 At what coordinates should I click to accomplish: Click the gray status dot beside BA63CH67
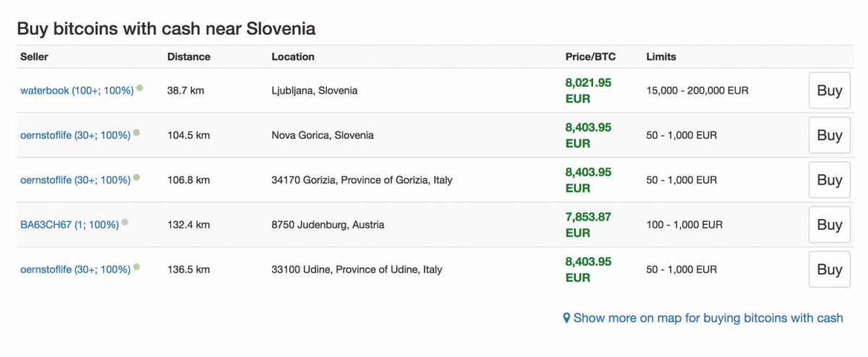(125, 223)
